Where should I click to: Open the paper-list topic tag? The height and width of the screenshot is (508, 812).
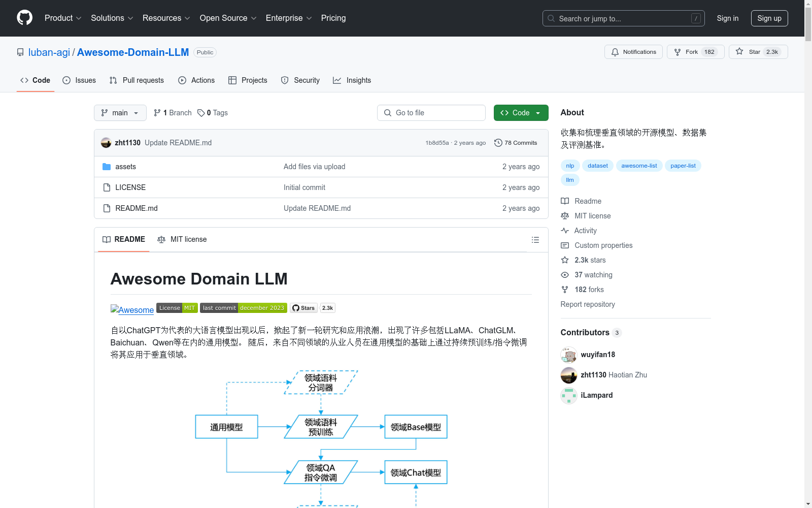coord(683,166)
